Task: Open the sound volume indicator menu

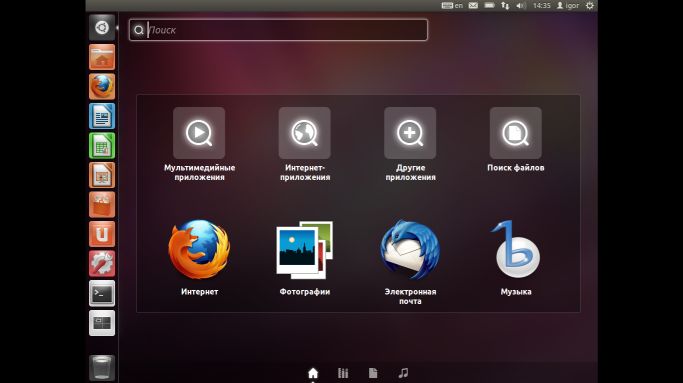Action: [521, 6]
